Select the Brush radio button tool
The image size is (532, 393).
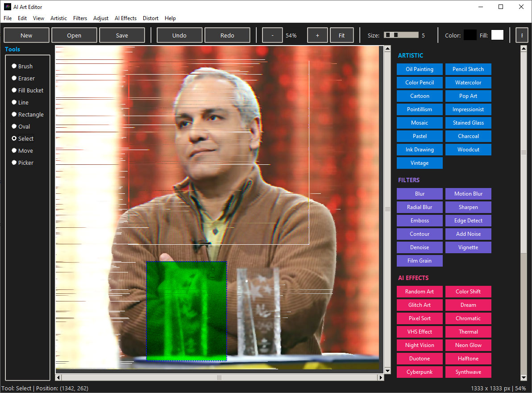click(22, 66)
